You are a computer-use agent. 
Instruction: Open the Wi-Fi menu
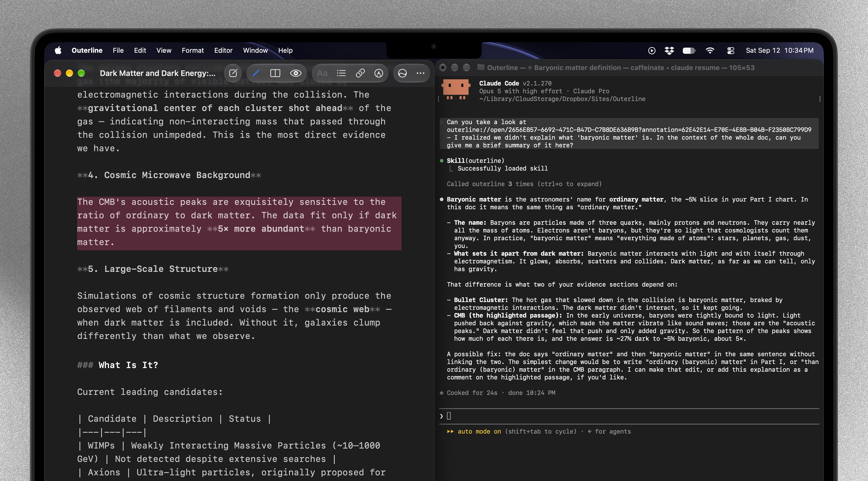click(710, 51)
